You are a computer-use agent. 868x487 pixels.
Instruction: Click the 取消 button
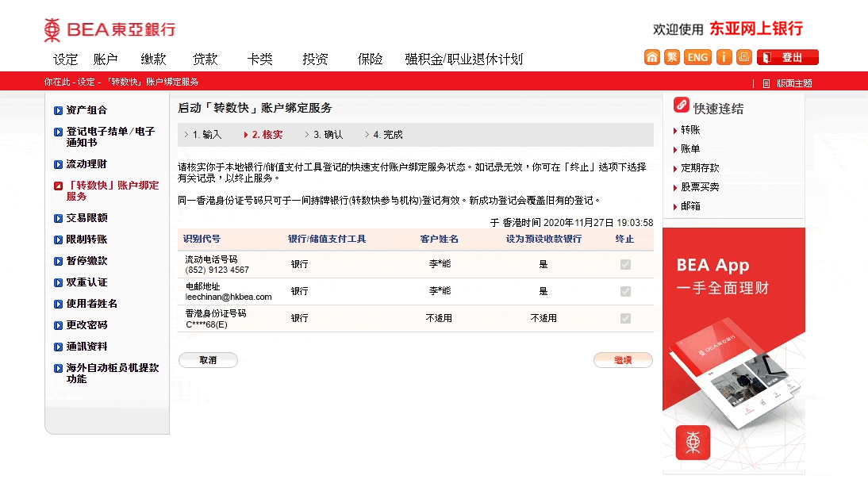[x=208, y=360]
